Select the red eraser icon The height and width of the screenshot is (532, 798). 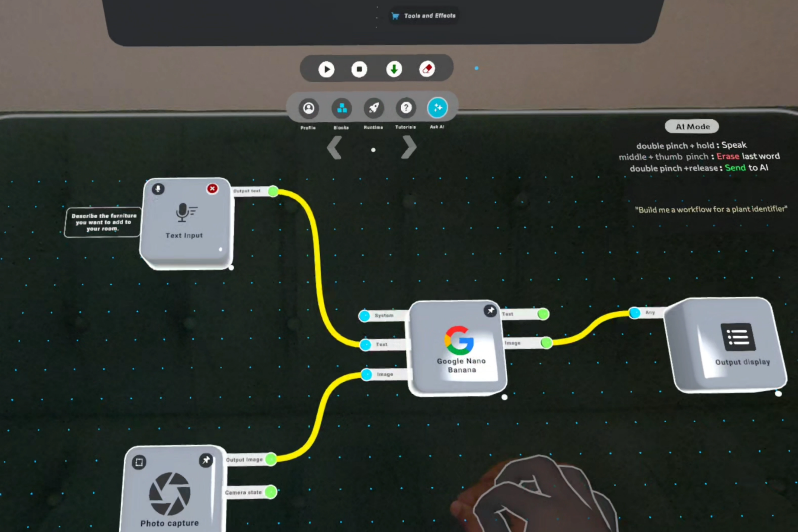tap(427, 69)
